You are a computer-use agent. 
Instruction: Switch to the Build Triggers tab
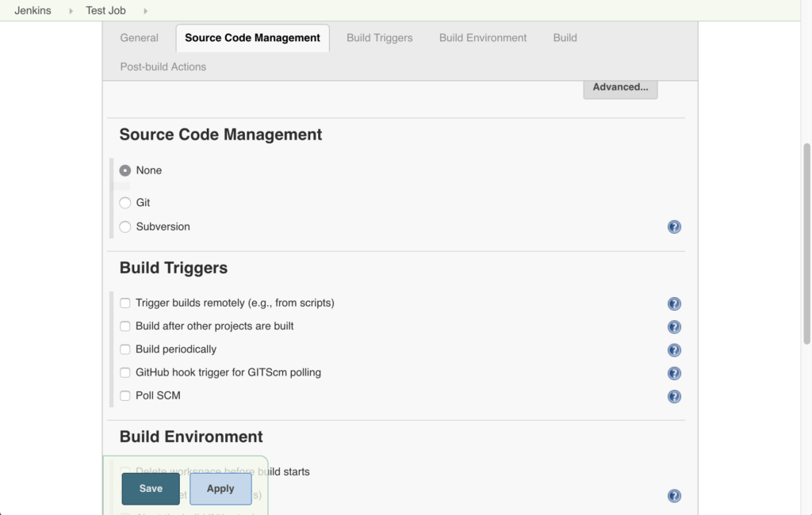pyautogui.click(x=379, y=37)
